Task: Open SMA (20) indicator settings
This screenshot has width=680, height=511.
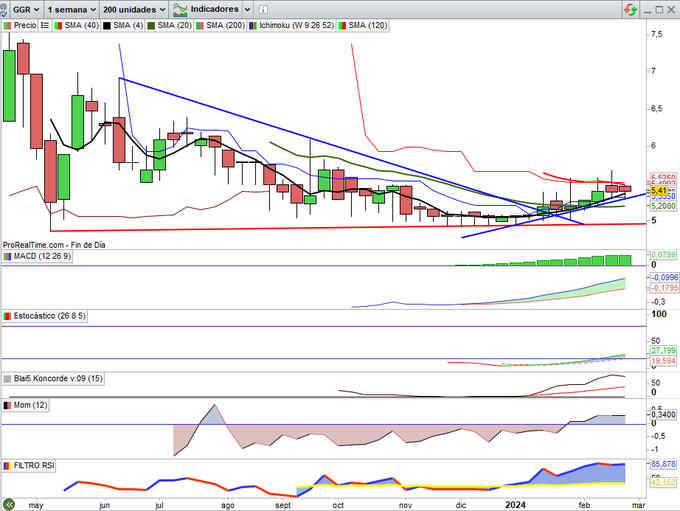Action: tap(173, 23)
